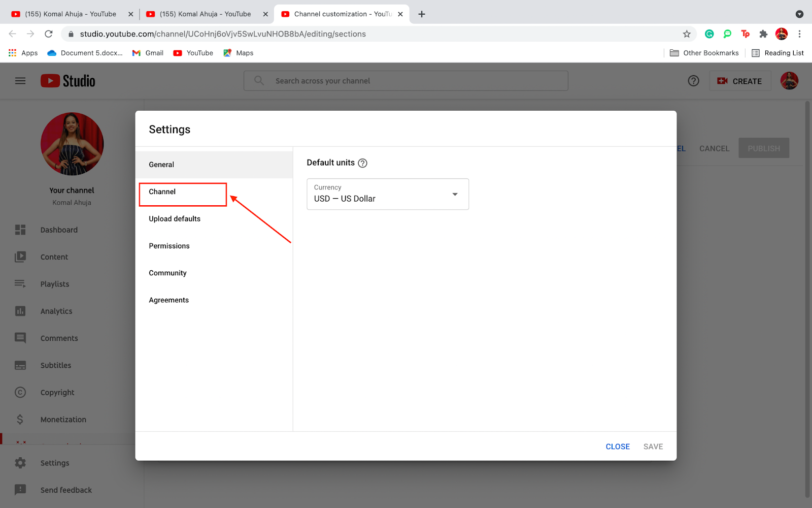Open Other Bookmarks folder
Viewport: 812px width, 508px height.
pyautogui.click(x=704, y=53)
